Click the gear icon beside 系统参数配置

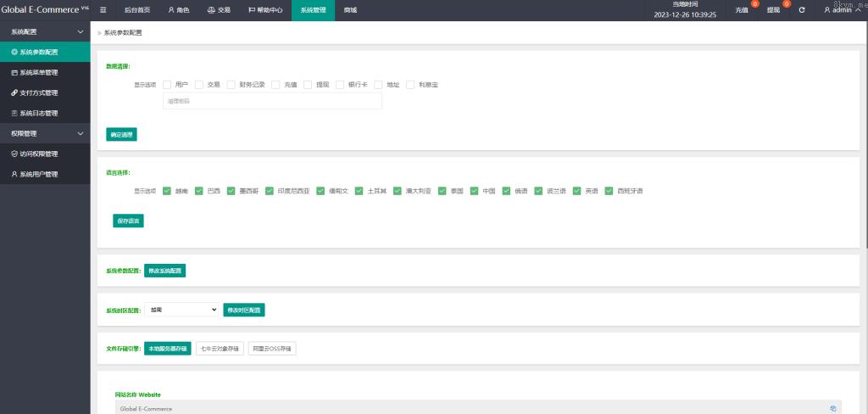pos(14,52)
